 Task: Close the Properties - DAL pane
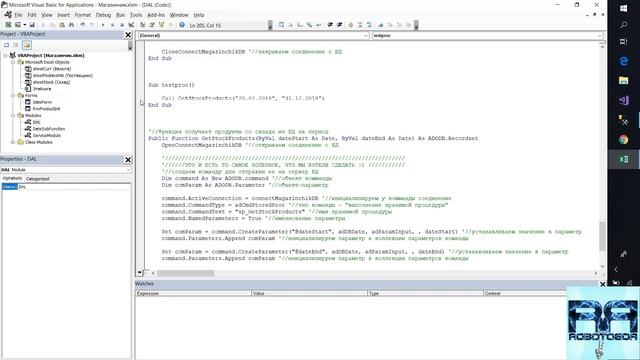point(128,160)
